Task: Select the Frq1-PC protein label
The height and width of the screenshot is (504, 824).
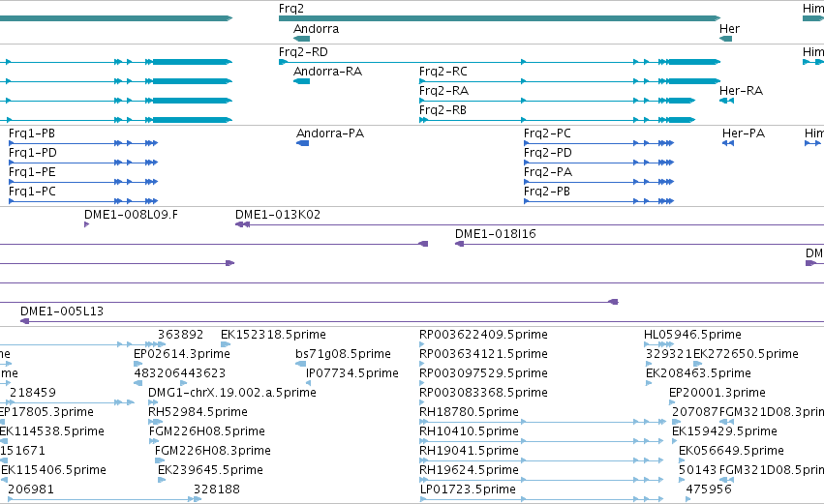Action: [x=32, y=192]
